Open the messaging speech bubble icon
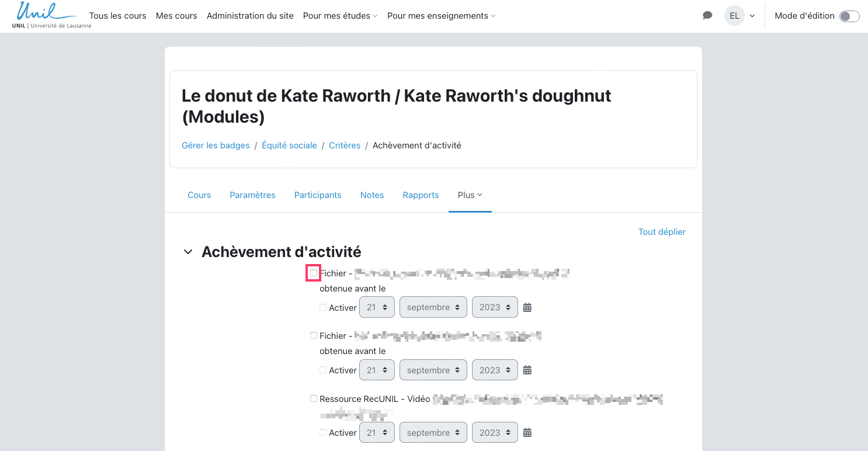Screen dimensions: 868x451 (707, 16)
